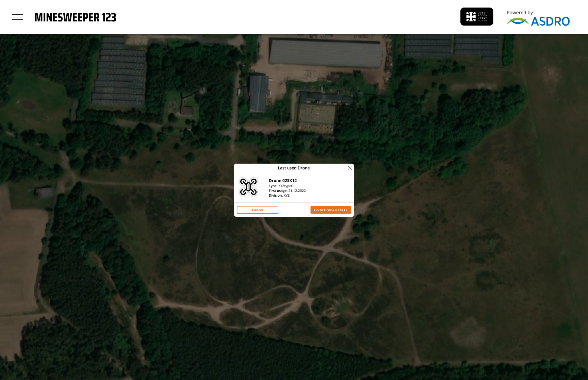The width and height of the screenshot is (588, 380).
Task: Click the quadcopter drone icon
Action: click(248, 187)
